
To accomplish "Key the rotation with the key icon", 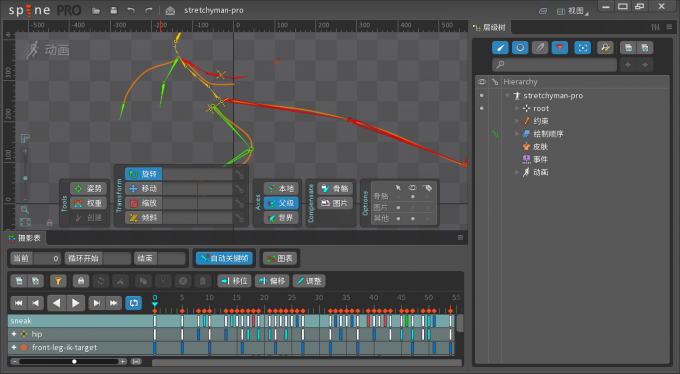I will [239, 174].
